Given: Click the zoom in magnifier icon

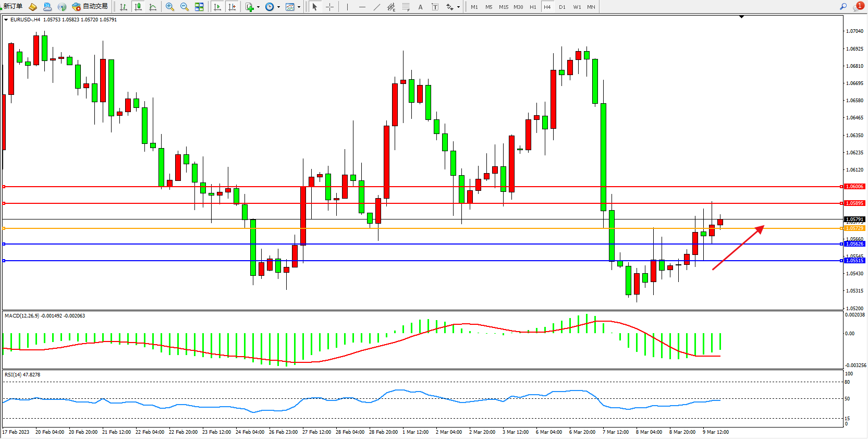Looking at the screenshot, I should click(170, 7).
